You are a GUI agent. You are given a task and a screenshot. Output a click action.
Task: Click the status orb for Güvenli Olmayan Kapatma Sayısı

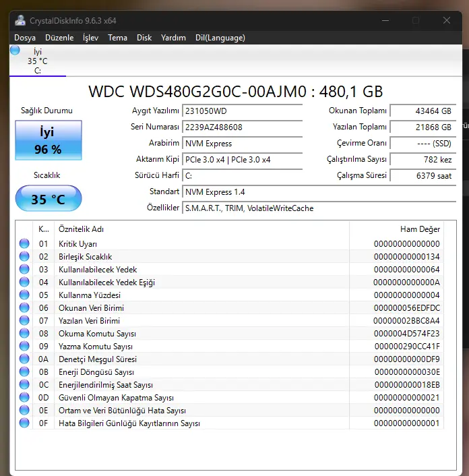24,397
